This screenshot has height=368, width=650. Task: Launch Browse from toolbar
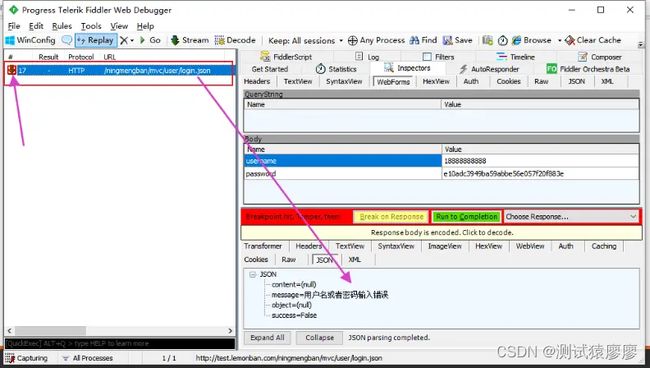[532, 40]
